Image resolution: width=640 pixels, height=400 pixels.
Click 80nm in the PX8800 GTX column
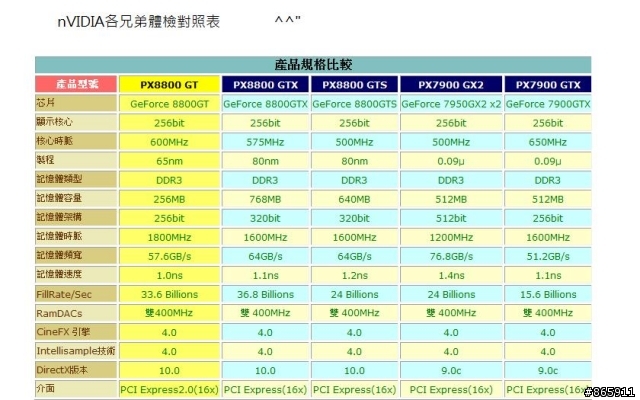pyautogui.click(x=265, y=161)
